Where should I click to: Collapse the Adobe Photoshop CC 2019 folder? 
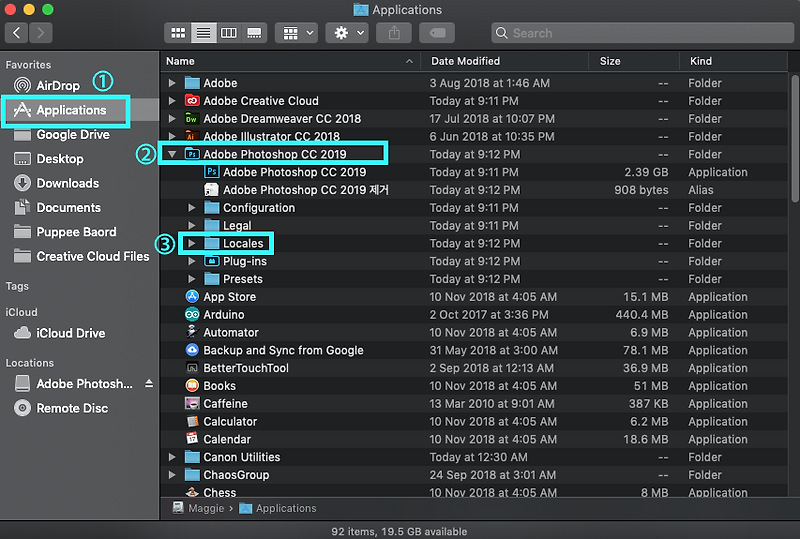[x=172, y=154]
